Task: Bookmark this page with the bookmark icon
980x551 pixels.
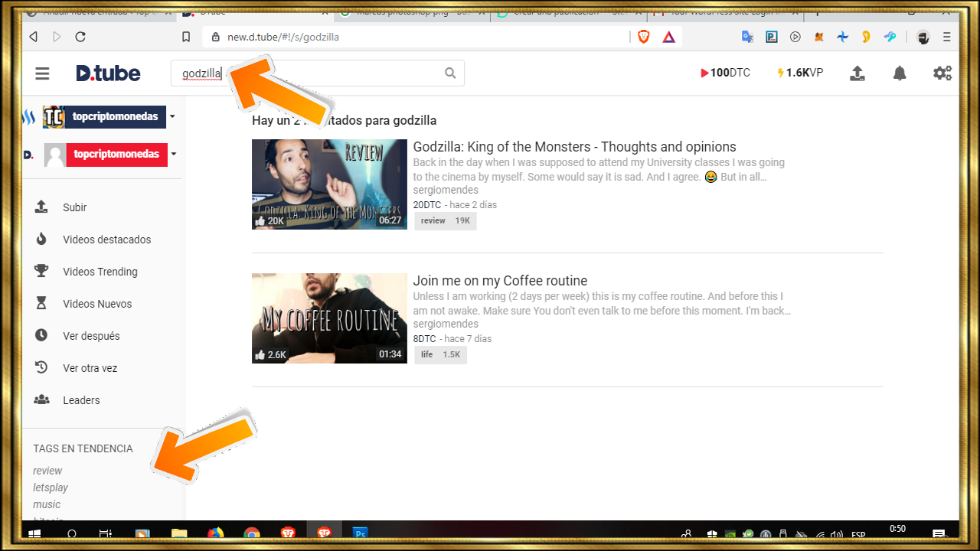Action: point(186,37)
